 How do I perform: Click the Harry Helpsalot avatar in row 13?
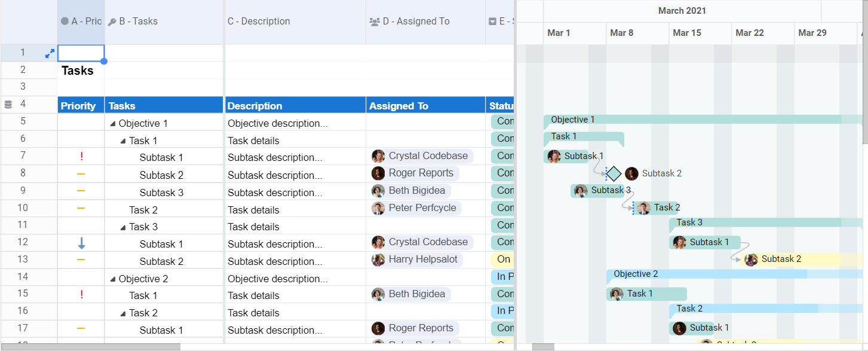378,260
